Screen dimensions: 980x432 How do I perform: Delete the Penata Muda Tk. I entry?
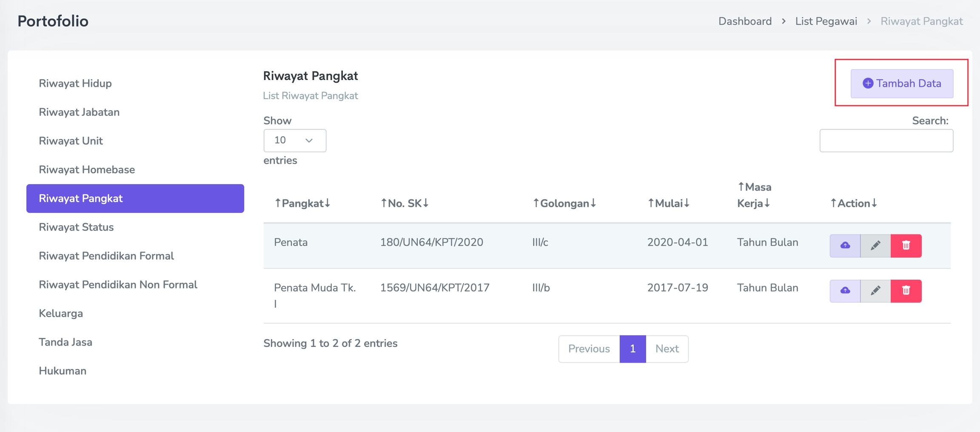906,291
